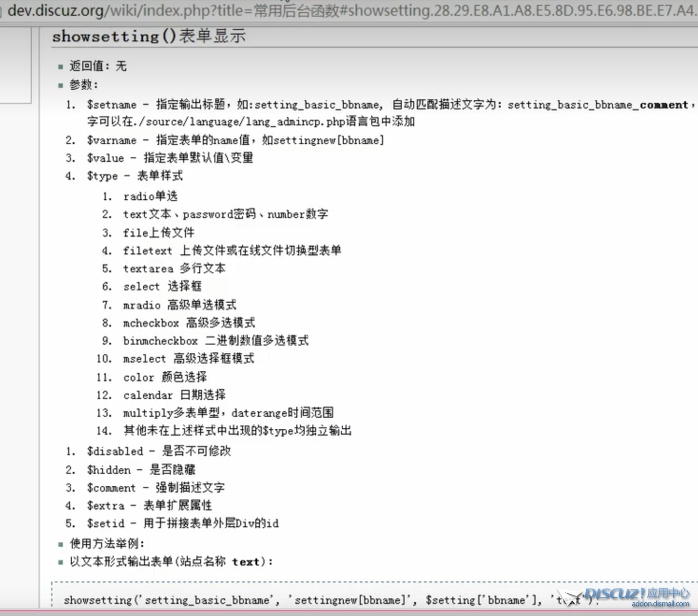Click the showsetting()表单显示 section heading

[x=148, y=36]
